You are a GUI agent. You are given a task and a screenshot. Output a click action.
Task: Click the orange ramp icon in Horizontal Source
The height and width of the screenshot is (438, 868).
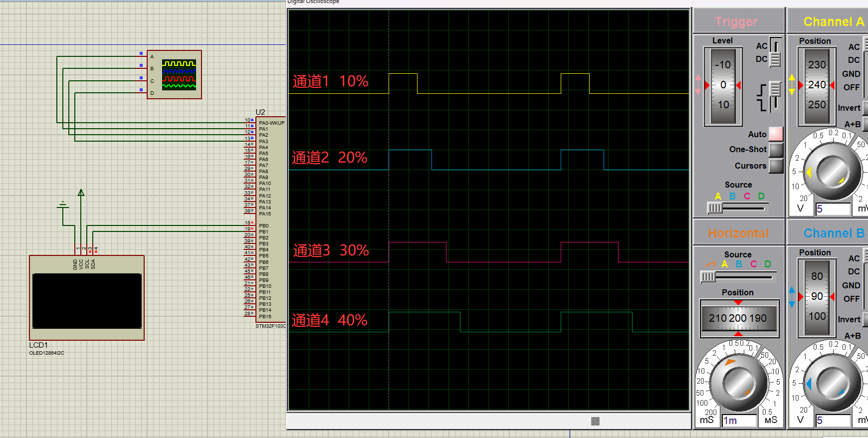click(x=710, y=264)
